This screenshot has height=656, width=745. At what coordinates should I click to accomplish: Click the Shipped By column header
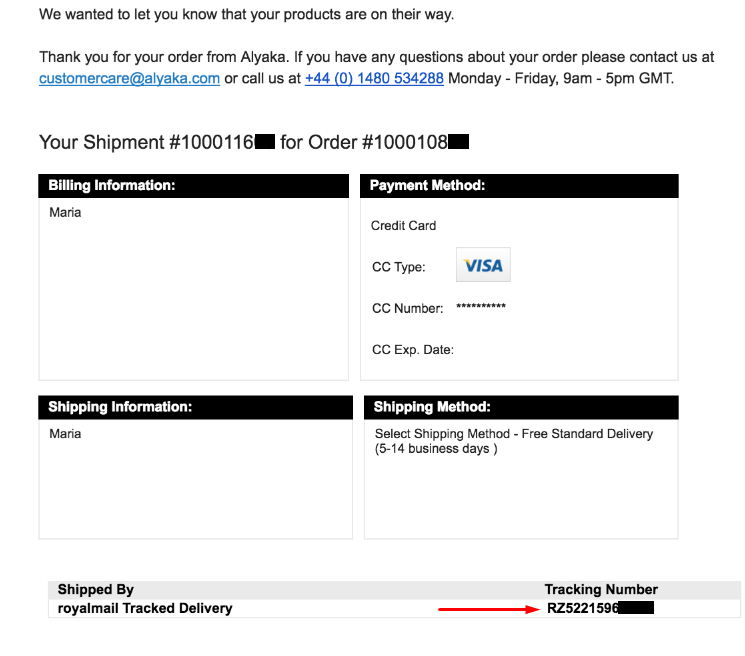pyautogui.click(x=96, y=589)
